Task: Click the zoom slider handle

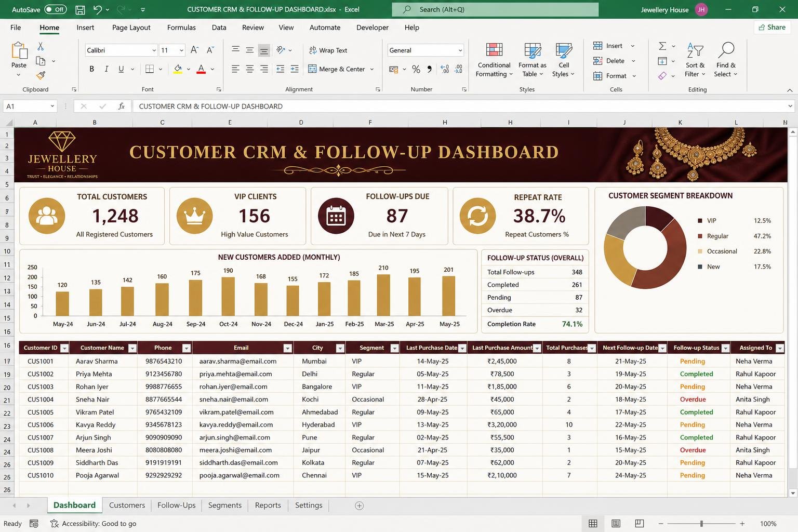Action: [x=701, y=524]
